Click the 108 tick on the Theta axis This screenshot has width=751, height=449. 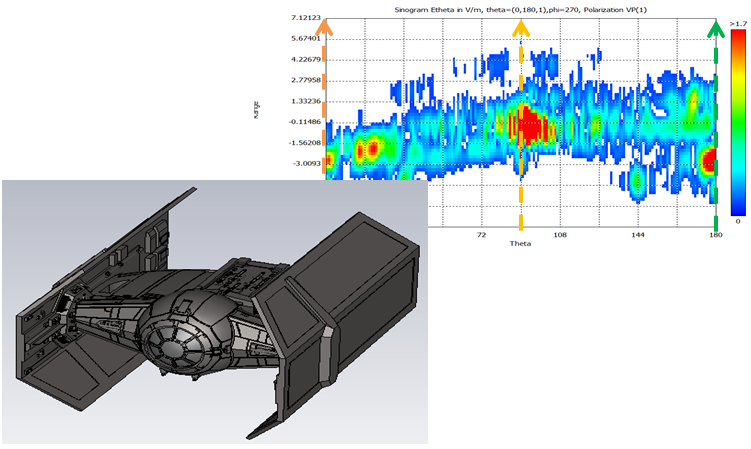pos(559,235)
